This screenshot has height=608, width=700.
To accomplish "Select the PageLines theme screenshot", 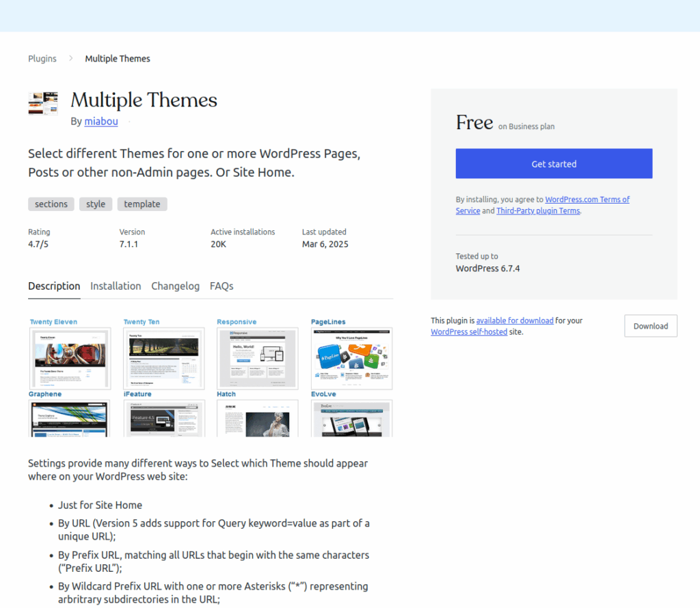I will (x=351, y=359).
